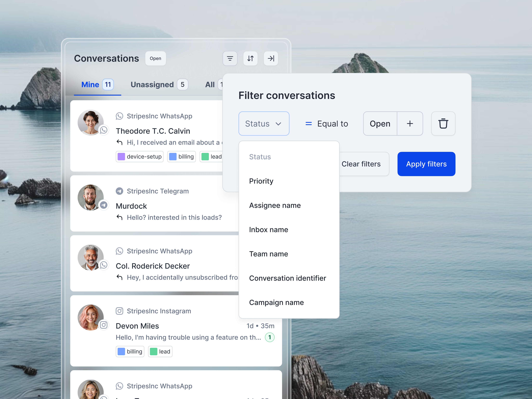The image size is (532, 399).
Task: Click the purple device-setup label on Theodore
Action: pyautogui.click(x=140, y=157)
